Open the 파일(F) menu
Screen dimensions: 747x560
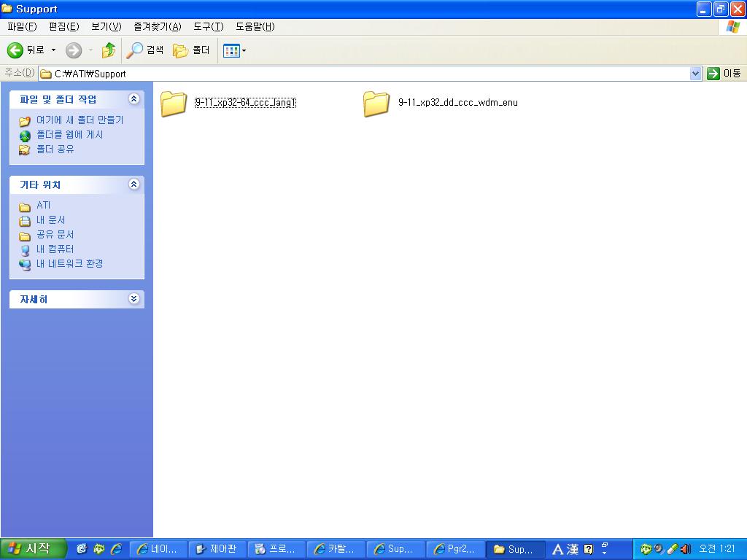coord(22,27)
